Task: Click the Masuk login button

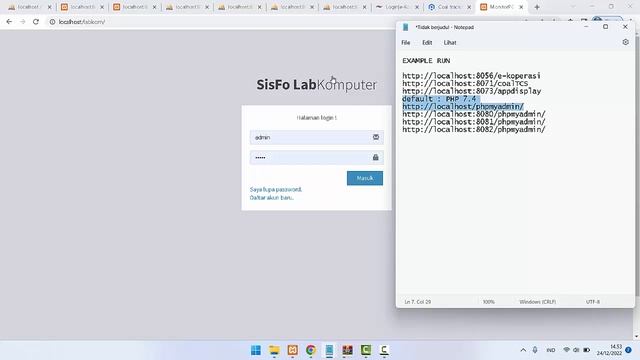Action: [x=365, y=178]
